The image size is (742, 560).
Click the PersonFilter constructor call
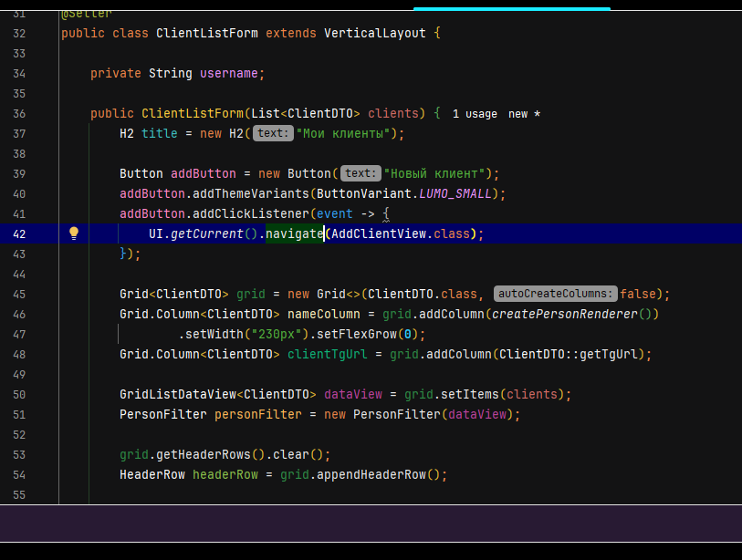(396, 414)
